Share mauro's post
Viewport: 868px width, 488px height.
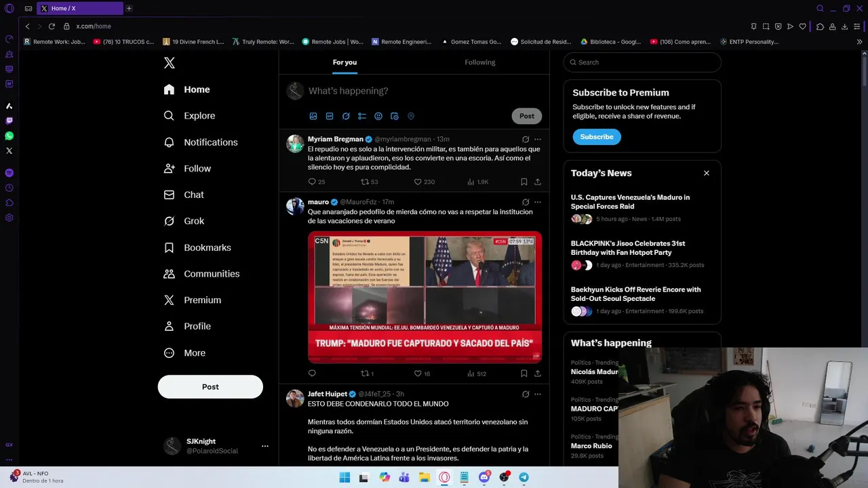538,373
